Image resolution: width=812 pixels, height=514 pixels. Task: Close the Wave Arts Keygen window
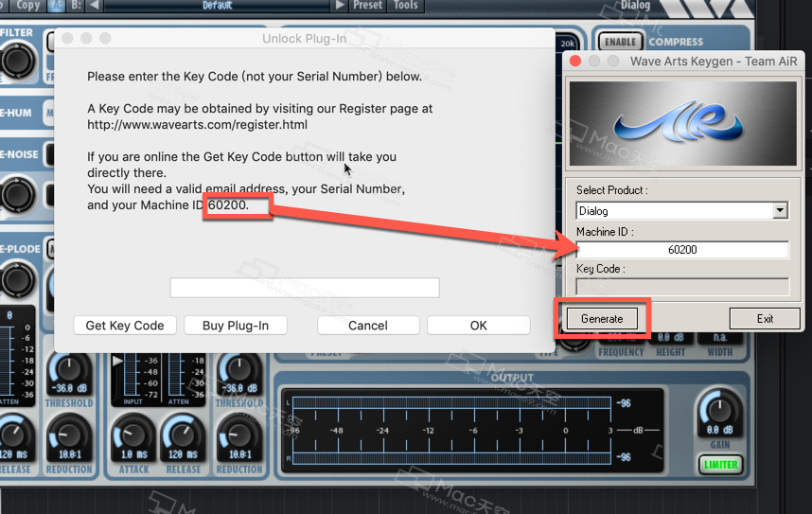pyautogui.click(x=574, y=62)
